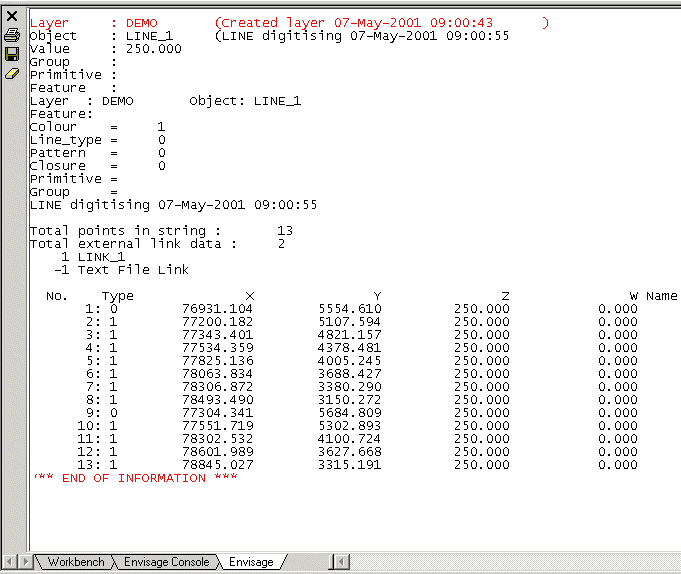Screen dimensions: 681x574
Task: Click the X value 77304.341 in row 9
Action: (217, 413)
